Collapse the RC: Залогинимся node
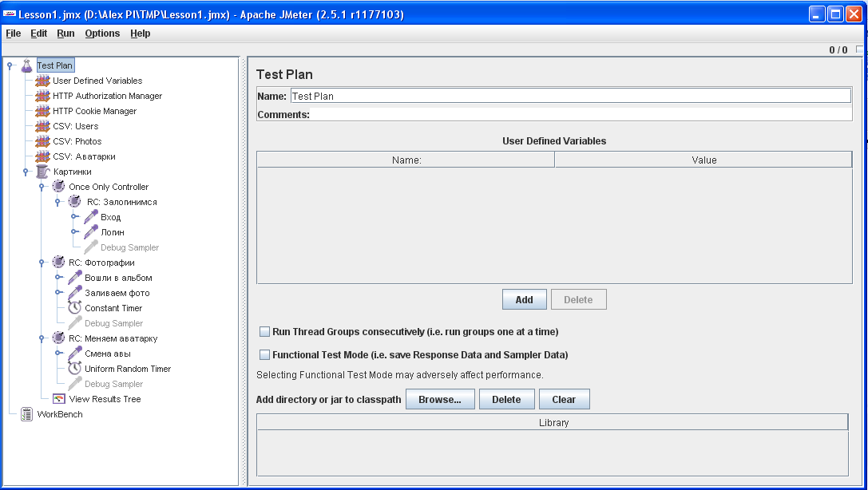868x490 pixels. (x=57, y=202)
